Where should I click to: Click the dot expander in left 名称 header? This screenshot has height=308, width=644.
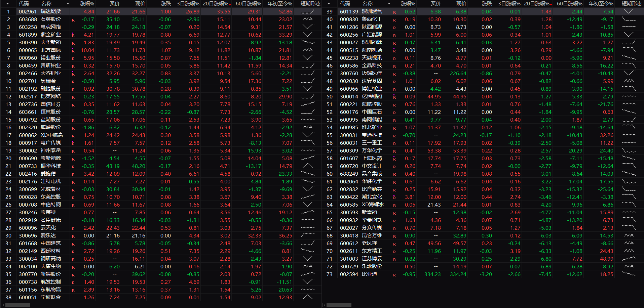pos(68,4)
